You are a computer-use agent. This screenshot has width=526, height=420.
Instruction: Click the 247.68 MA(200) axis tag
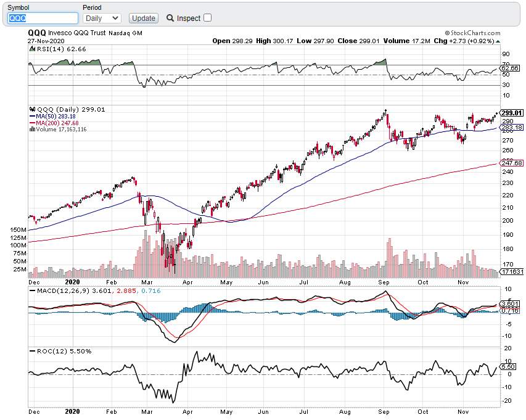(511, 163)
